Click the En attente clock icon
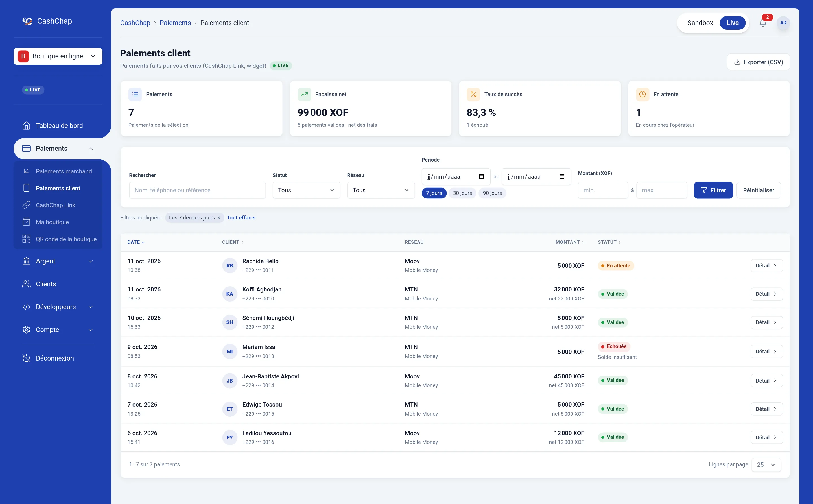The width and height of the screenshot is (813, 504). 642,94
